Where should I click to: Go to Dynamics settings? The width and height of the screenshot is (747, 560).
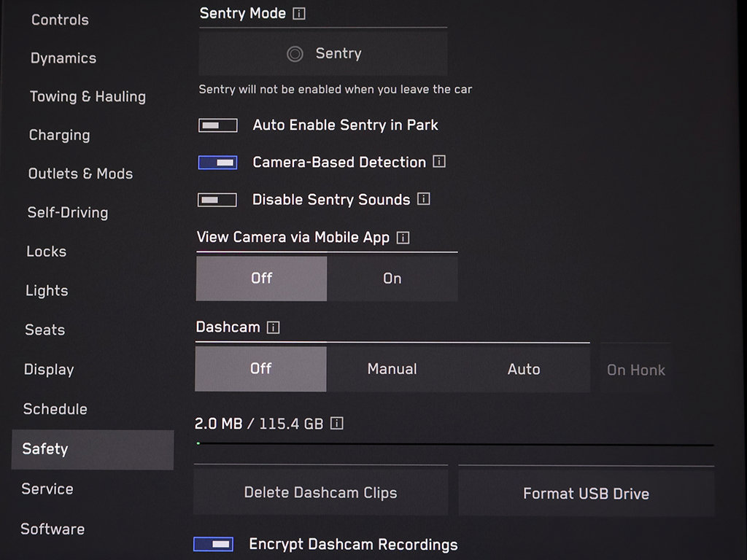point(63,58)
